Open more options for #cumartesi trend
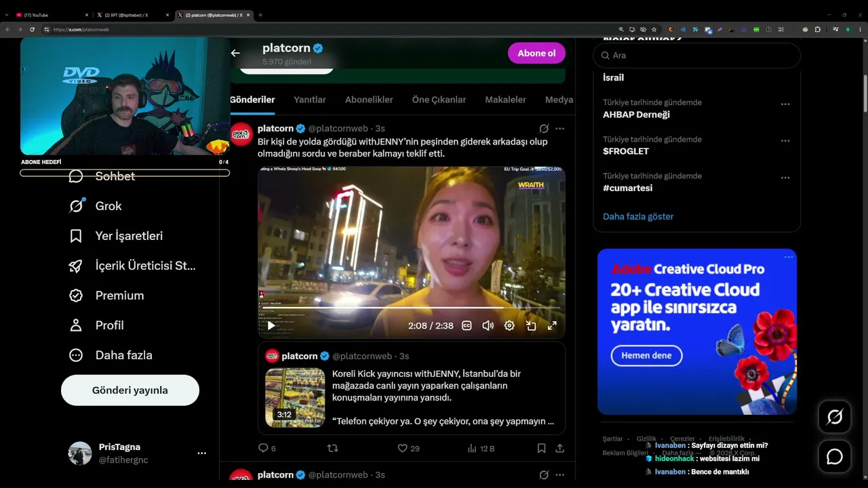868x488 pixels. [x=785, y=178]
